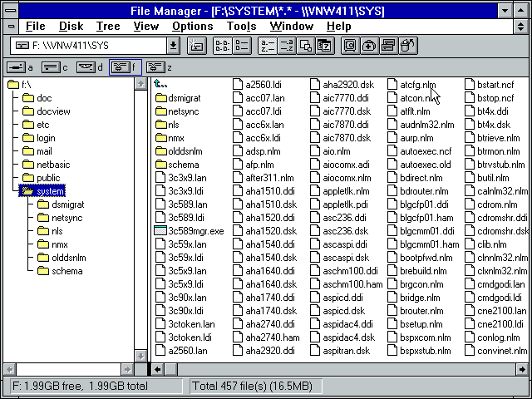Click file list scroll-left arrow
Viewport: 532px width, 399px height.
(157, 369)
